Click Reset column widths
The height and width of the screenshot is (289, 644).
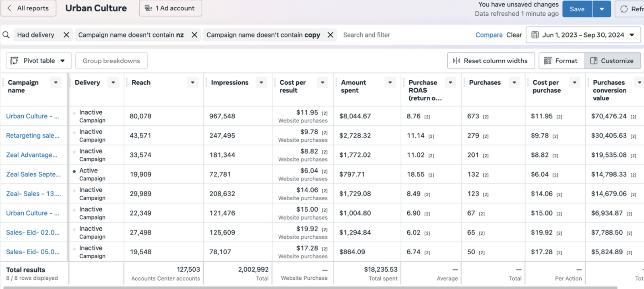click(491, 61)
